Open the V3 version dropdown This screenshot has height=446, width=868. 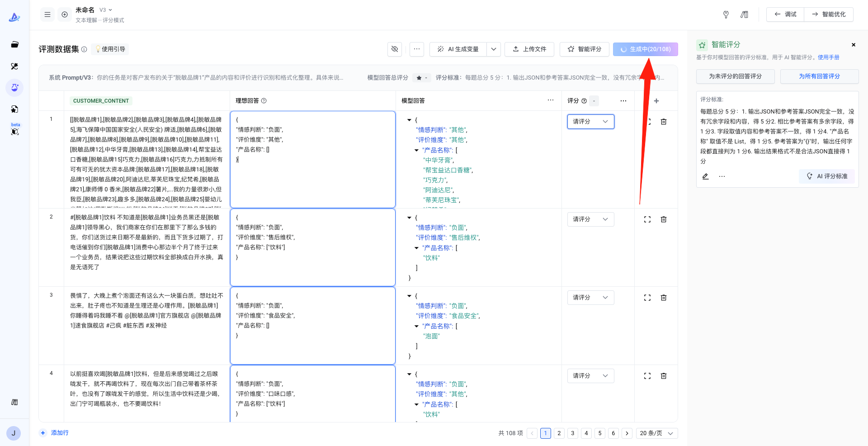(x=106, y=10)
